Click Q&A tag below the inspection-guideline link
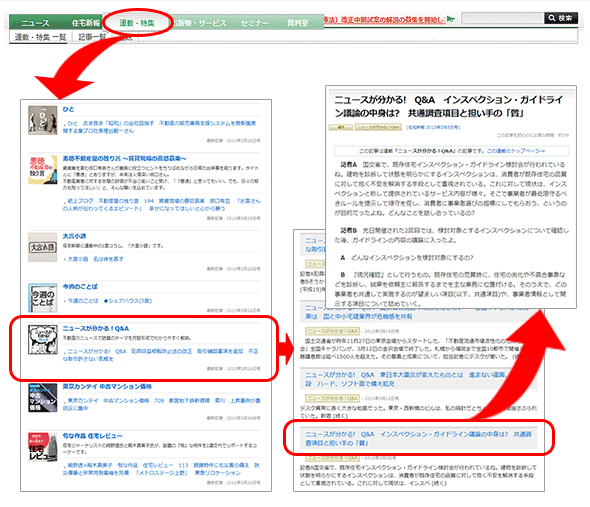The image size is (590, 507). [x=332, y=458]
